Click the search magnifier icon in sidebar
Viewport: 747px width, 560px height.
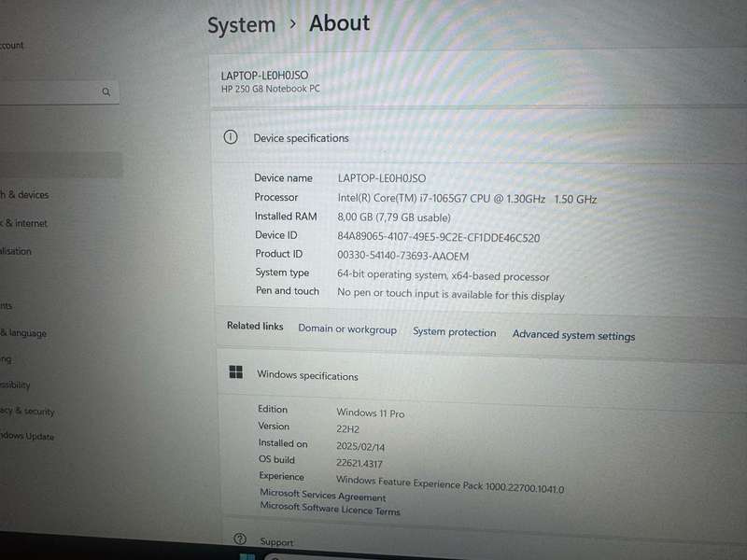106,91
